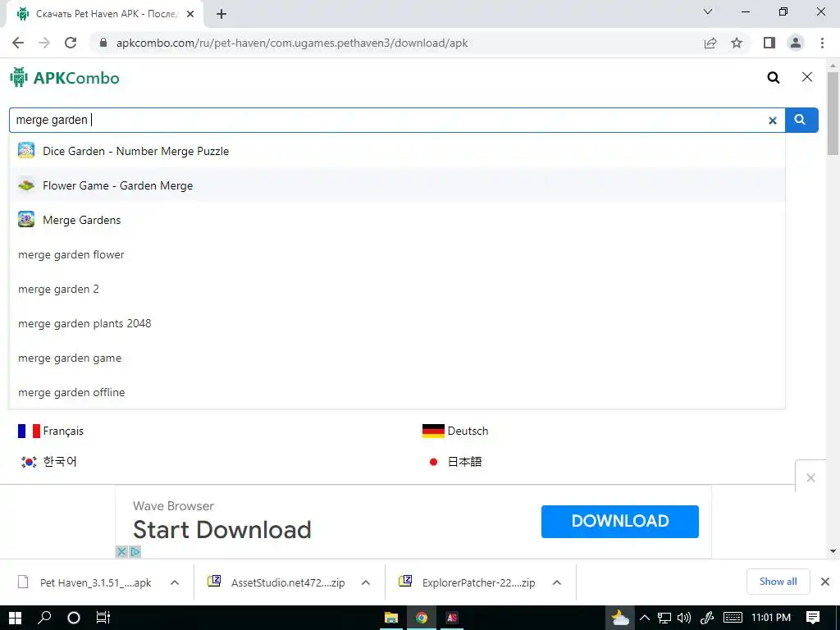Close the search overlay with the header X

(x=807, y=77)
